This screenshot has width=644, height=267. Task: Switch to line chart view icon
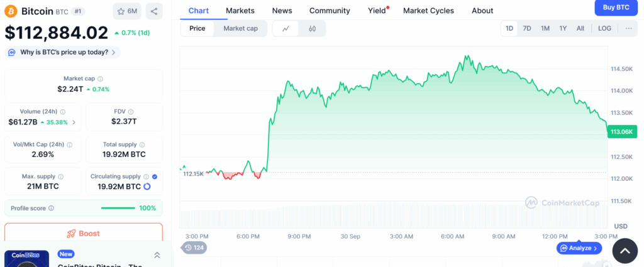(x=286, y=28)
